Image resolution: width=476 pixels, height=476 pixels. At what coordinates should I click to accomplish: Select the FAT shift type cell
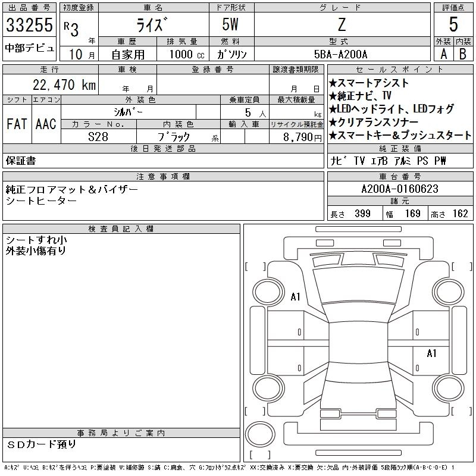[x=17, y=124]
